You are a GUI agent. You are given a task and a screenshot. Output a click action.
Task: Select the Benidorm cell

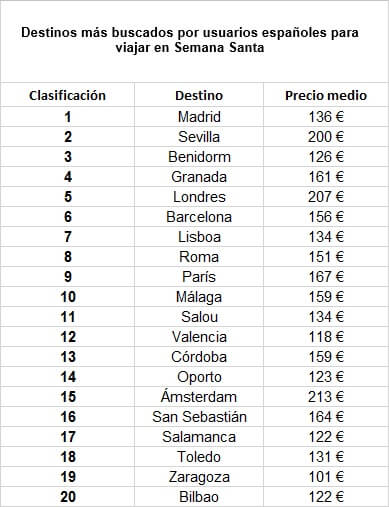coord(199,157)
